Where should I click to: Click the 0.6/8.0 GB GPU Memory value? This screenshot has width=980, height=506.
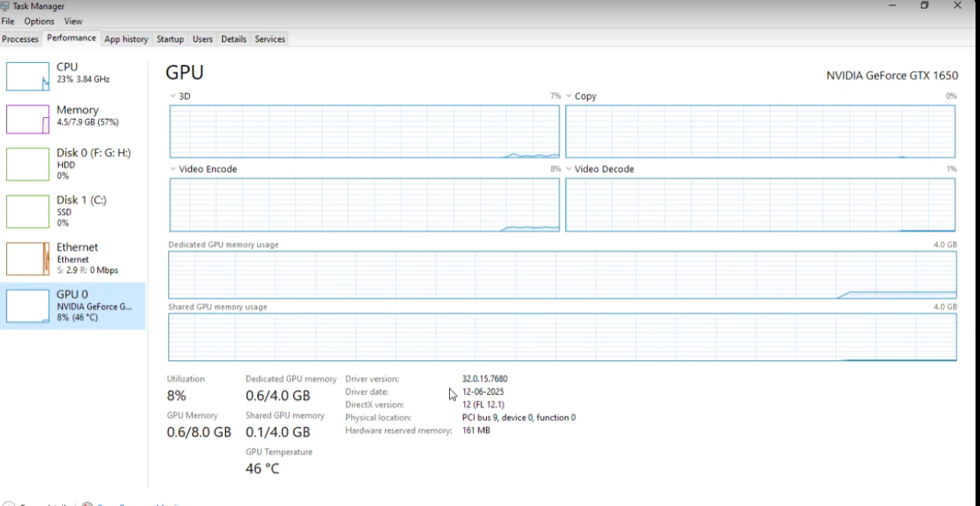tap(199, 432)
